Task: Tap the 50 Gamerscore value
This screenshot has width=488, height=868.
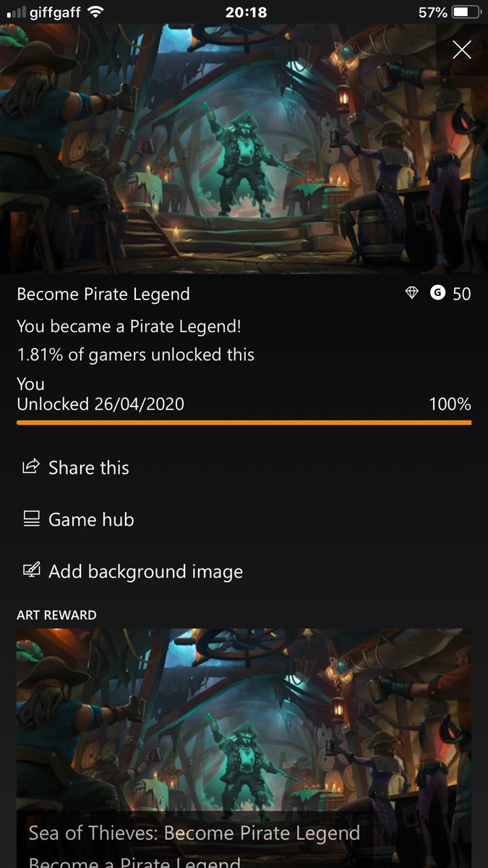Action: (x=461, y=294)
